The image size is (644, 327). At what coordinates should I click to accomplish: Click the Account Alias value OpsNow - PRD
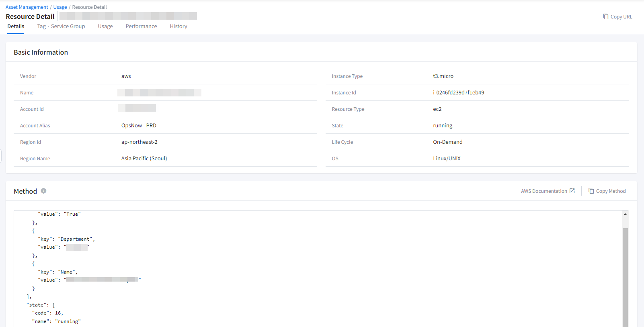click(x=139, y=126)
